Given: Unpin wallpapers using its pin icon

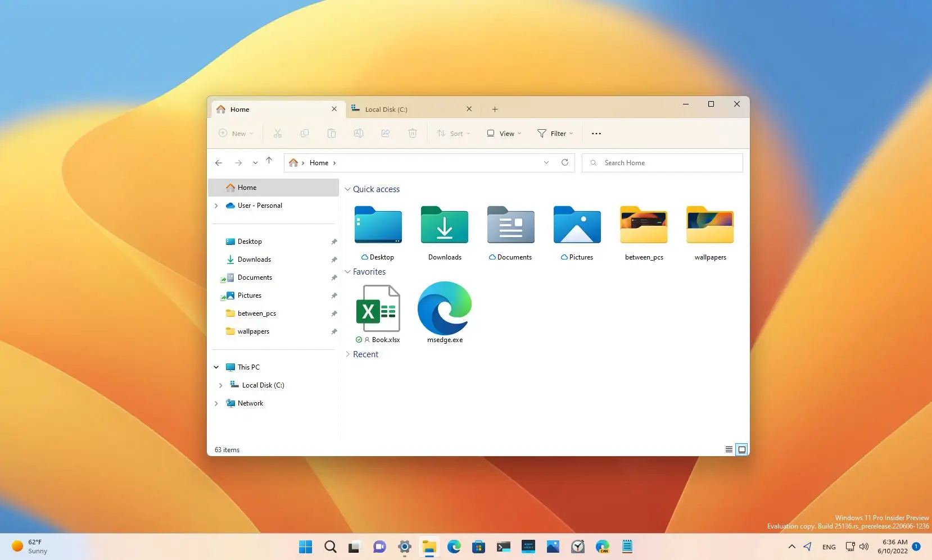Looking at the screenshot, I should coord(334,331).
